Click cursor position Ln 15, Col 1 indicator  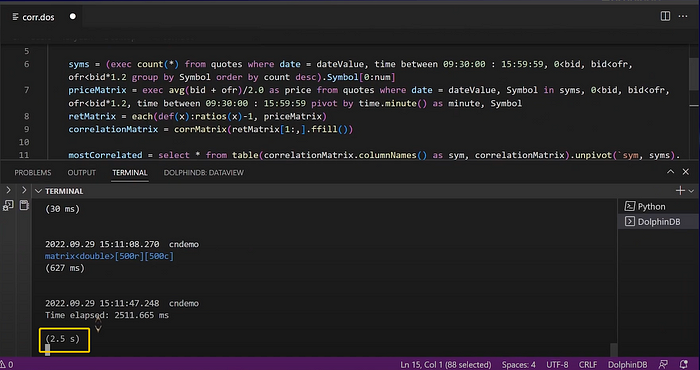446,365
